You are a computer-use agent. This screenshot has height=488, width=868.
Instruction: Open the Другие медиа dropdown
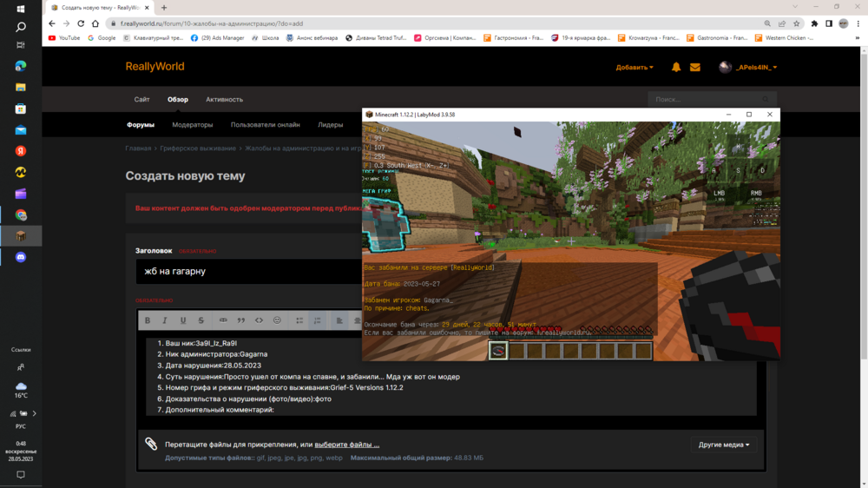click(724, 445)
